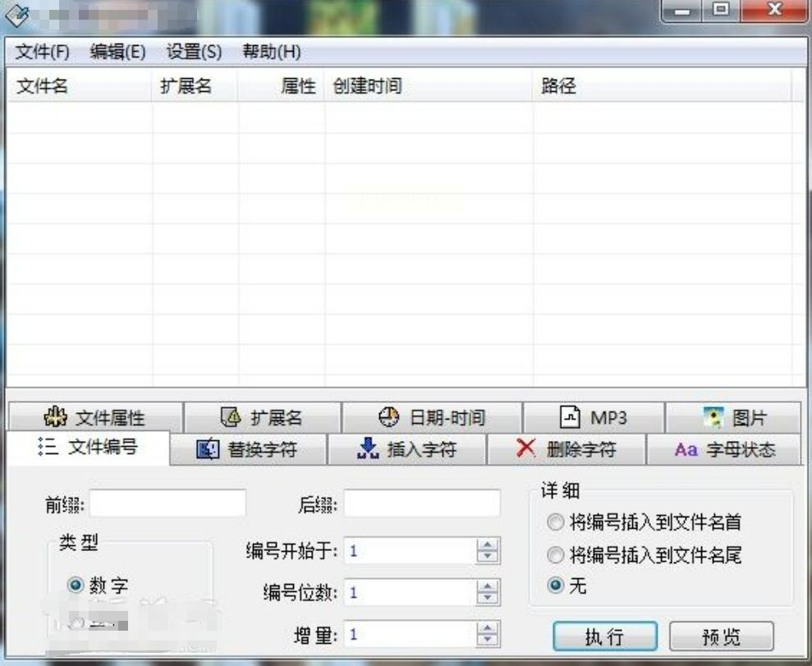Image resolution: width=812 pixels, height=666 pixels.
Task: Open the 文件属性 tab with gear icon
Action: pos(96,417)
